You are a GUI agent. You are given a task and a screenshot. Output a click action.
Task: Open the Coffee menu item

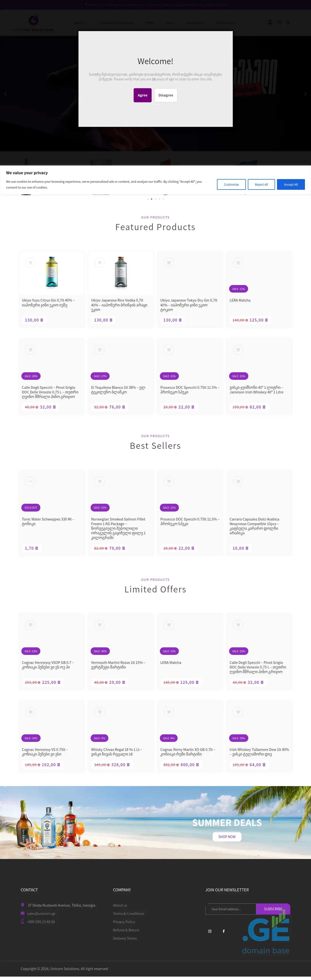149,23
